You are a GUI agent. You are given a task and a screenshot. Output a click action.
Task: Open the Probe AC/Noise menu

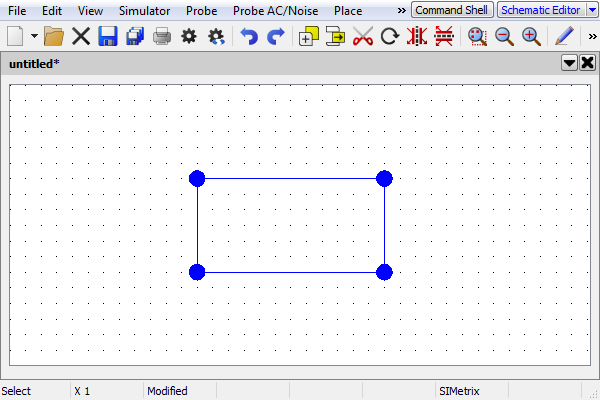point(277,11)
